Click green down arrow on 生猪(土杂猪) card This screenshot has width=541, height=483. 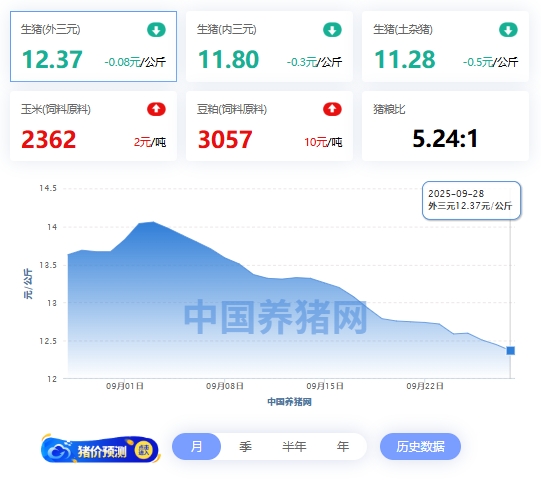508,30
